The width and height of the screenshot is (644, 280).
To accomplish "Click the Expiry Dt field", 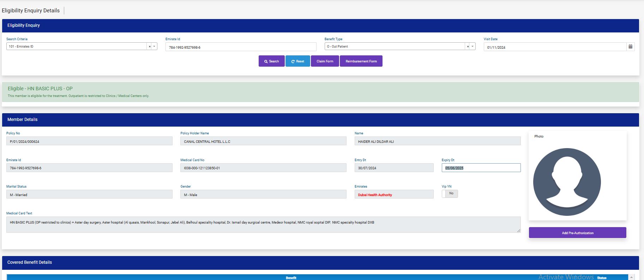I will coord(481,168).
